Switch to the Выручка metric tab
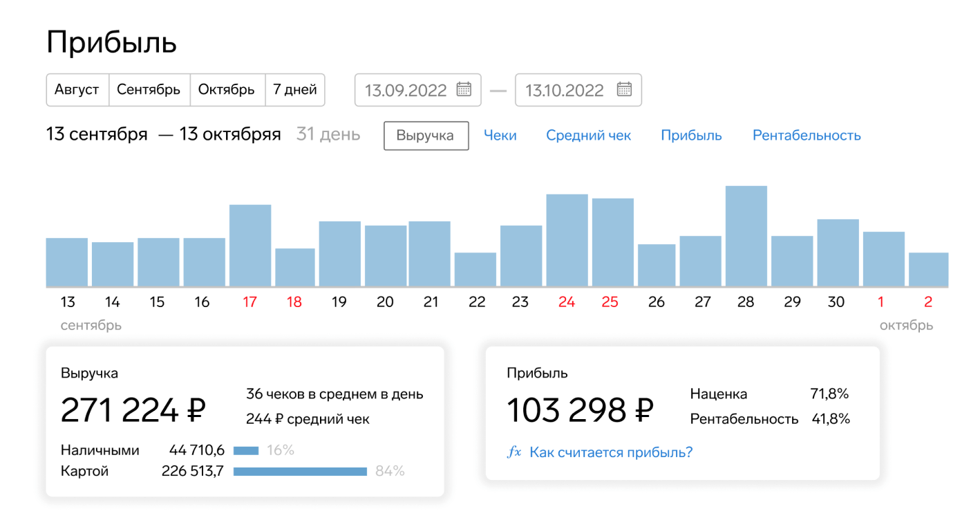This screenshot has width=980, height=527. click(426, 136)
